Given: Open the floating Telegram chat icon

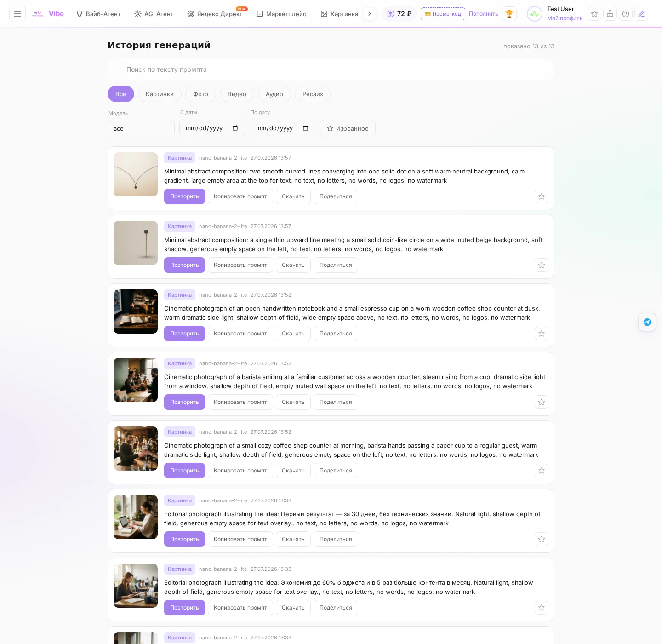Looking at the screenshot, I should 647,322.
